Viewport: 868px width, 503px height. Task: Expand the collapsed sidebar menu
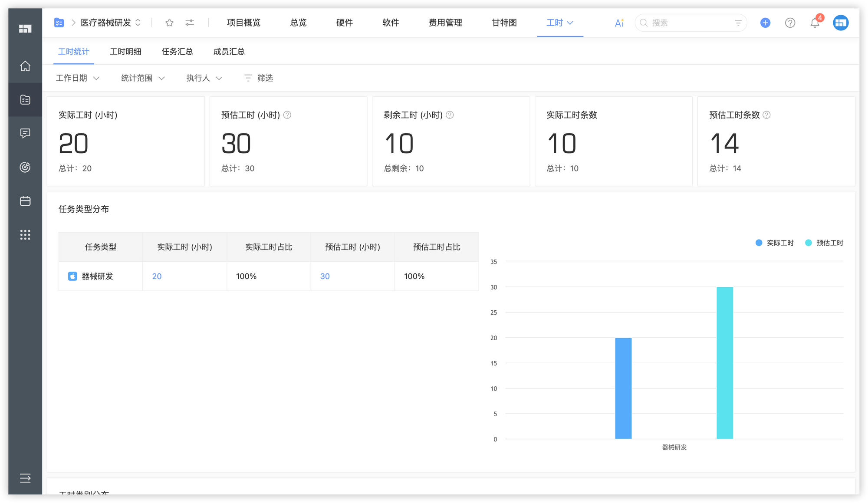coord(25,478)
